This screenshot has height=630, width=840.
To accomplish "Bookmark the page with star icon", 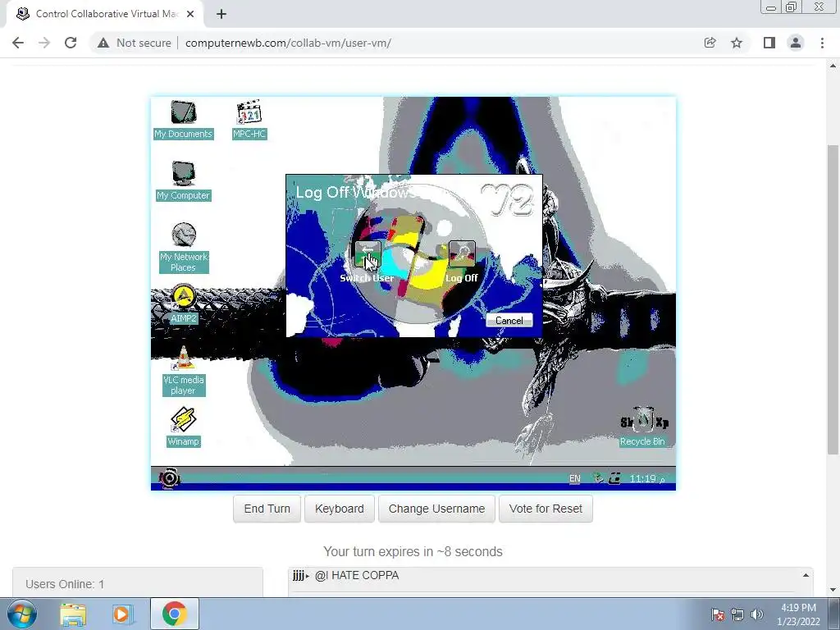I will [737, 43].
